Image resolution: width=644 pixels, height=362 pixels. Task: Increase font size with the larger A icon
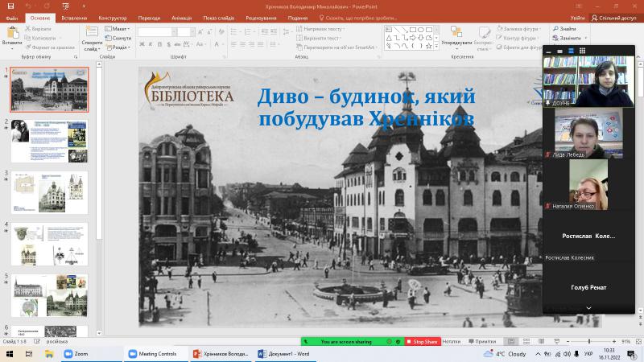pos(200,32)
